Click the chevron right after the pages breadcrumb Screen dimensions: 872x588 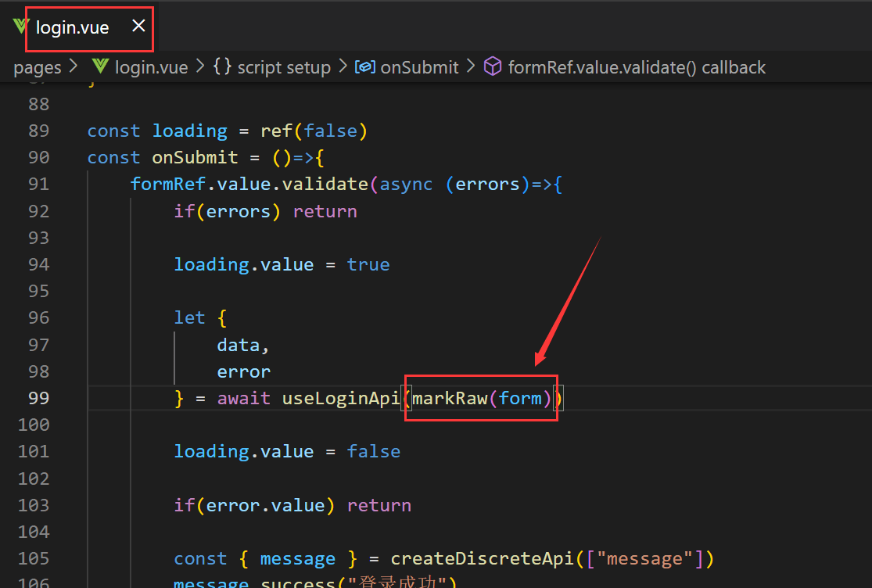point(74,67)
